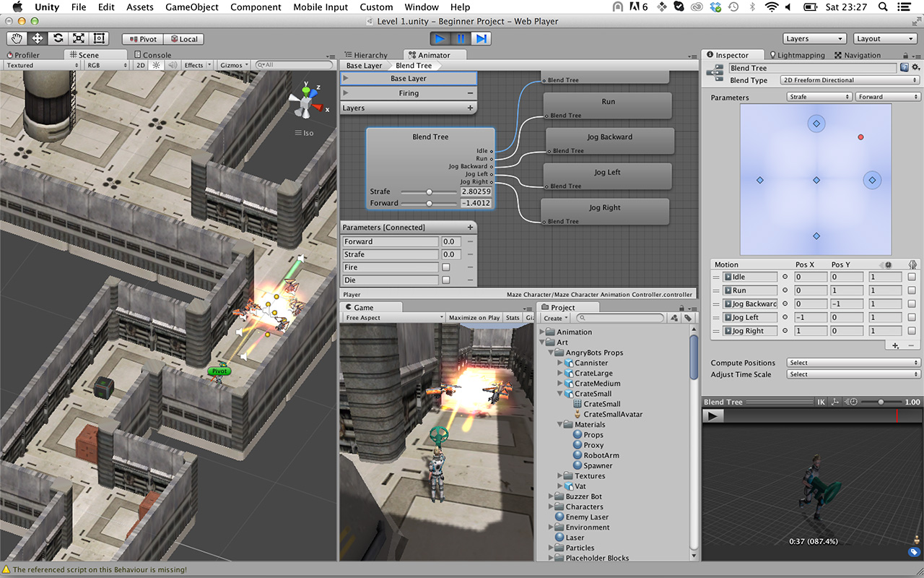Switch to the Console tab
This screenshot has height=578, width=924.
tap(152, 55)
